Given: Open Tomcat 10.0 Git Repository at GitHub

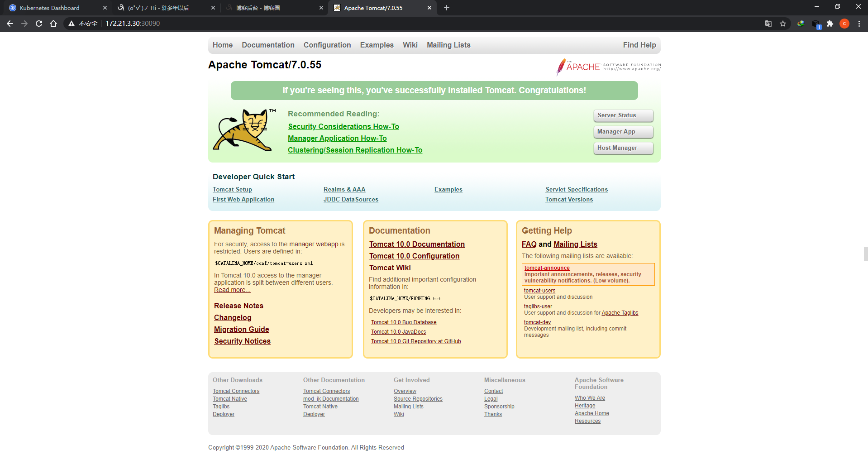Looking at the screenshot, I should pos(416,341).
